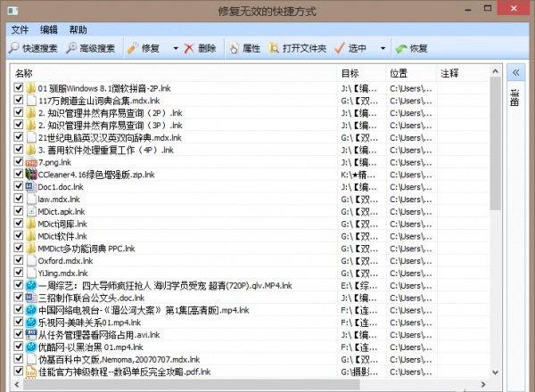
Task: Click folder icon of 01 驯服Windows 8.1微软拼音-2P.lnk
Action: [30, 88]
